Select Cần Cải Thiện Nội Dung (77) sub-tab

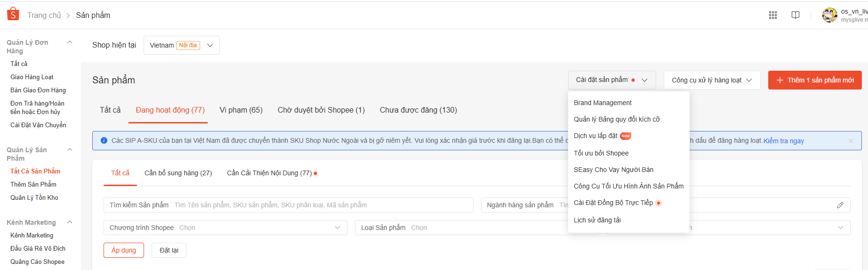(270, 173)
